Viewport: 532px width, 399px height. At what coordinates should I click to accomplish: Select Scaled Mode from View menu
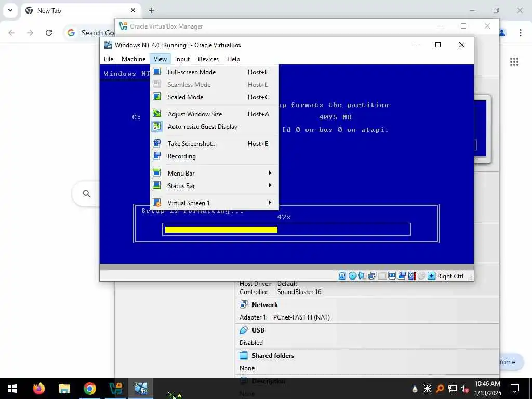pos(215,97)
